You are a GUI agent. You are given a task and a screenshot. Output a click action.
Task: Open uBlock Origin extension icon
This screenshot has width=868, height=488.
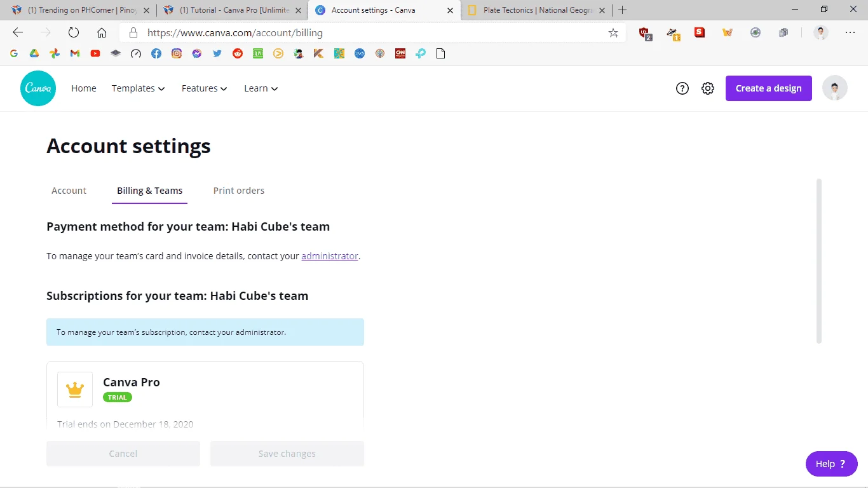click(x=646, y=33)
